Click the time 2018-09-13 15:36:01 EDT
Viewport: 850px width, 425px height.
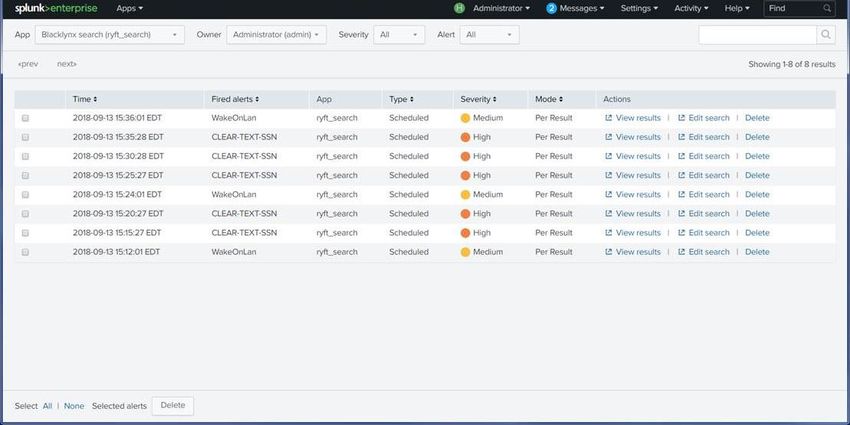117,118
